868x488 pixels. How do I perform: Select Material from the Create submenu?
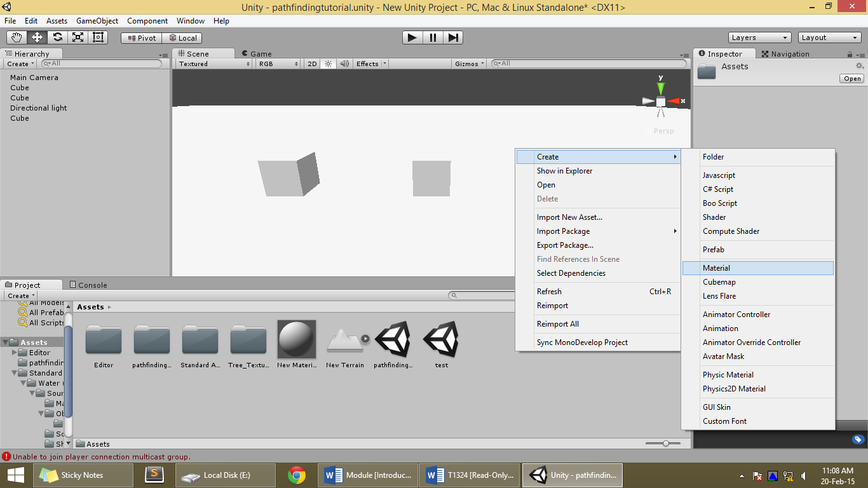(716, 268)
